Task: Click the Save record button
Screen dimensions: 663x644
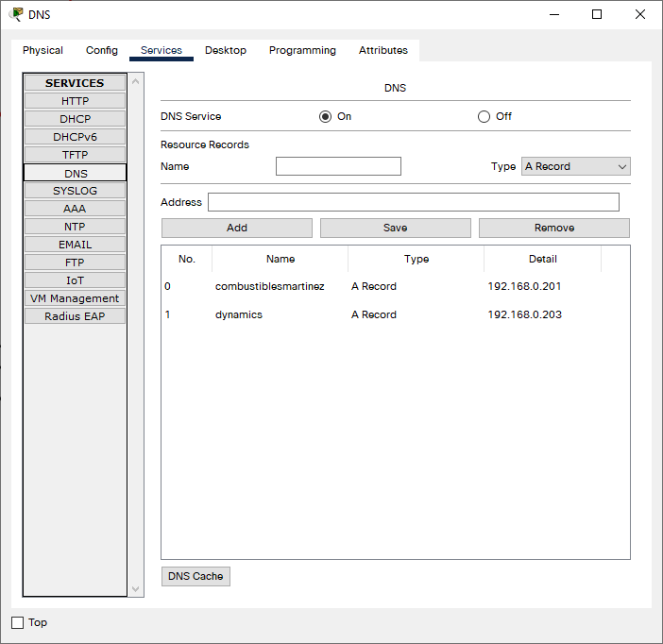Action: [x=396, y=228]
